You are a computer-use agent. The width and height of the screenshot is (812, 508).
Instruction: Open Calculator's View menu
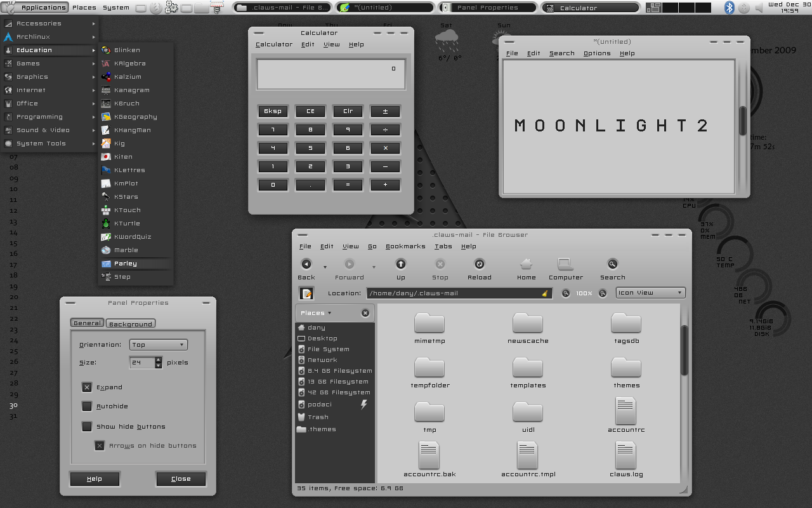[x=332, y=44]
